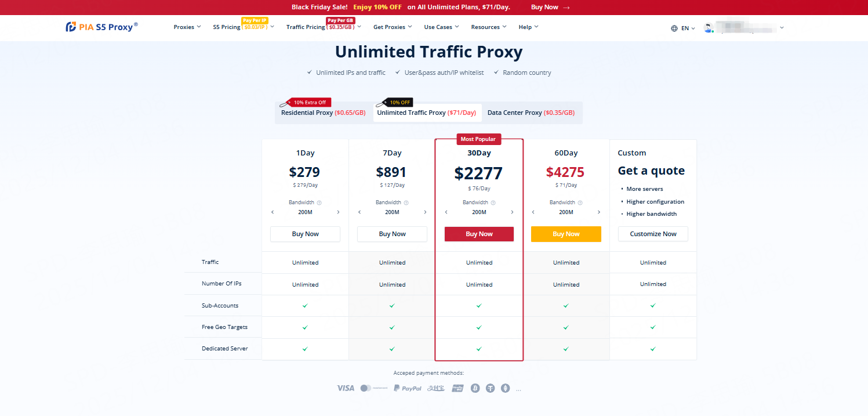Select the Visa payment method icon
868x416 pixels.
pyautogui.click(x=346, y=388)
